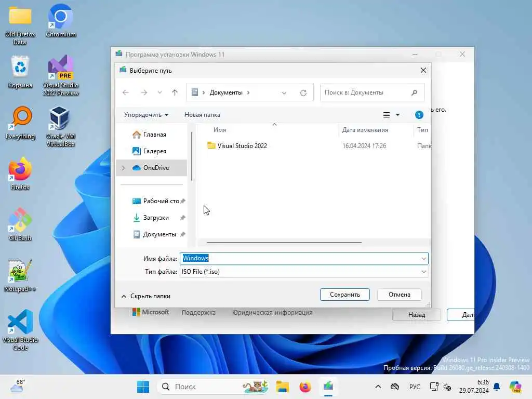The image size is (532, 399).
Task: Click the search magnifier icon
Action: (x=414, y=92)
